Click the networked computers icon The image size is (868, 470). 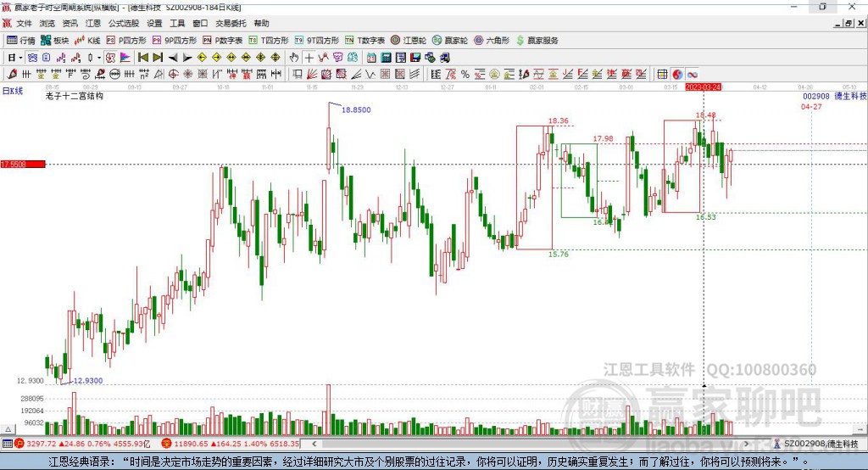pos(444,57)
